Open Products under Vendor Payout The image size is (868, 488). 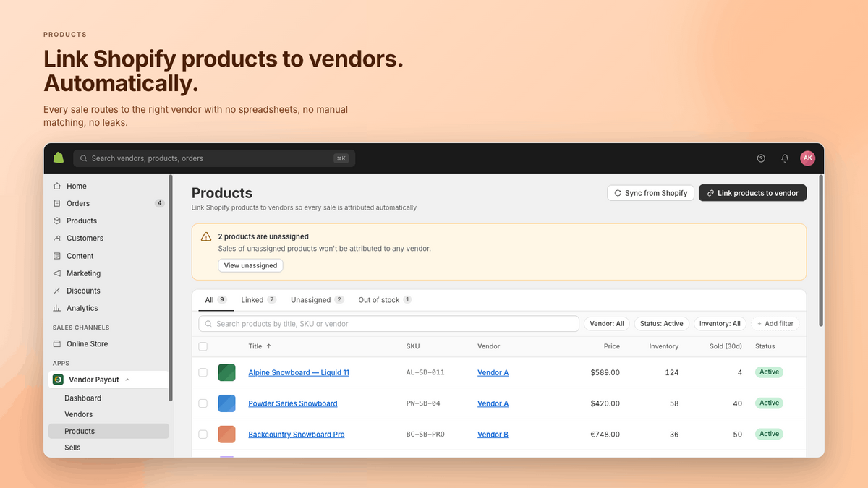(x=109, y=431)
